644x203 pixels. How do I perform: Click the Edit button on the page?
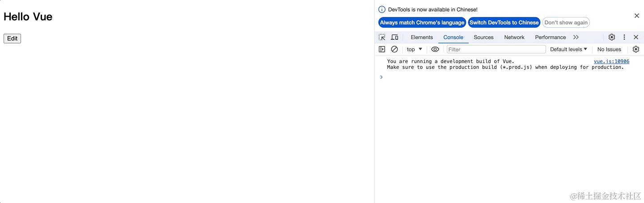click(12, 38)
